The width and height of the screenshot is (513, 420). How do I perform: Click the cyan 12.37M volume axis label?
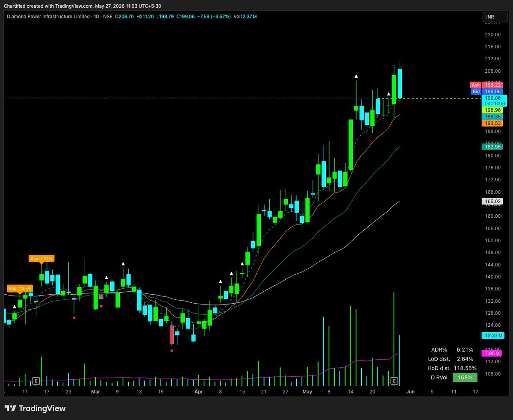tap(493, 336)
